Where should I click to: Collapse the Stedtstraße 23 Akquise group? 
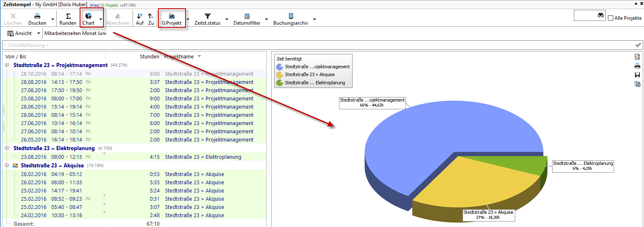[7, 165]
